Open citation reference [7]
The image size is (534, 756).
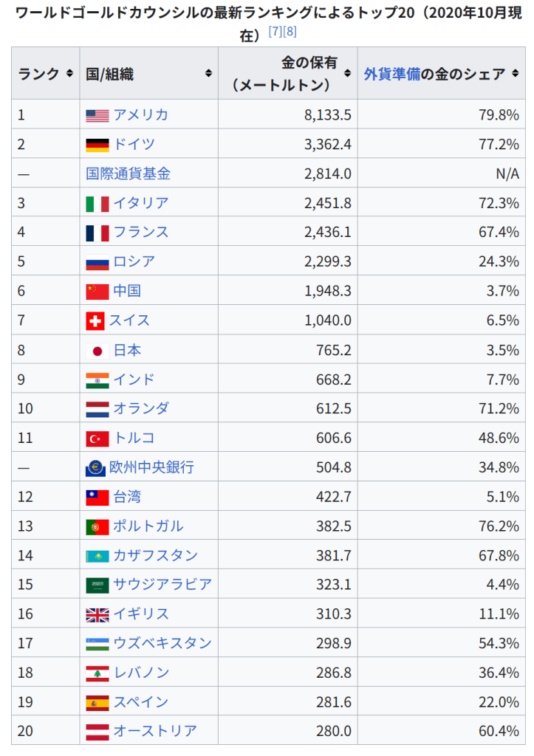click(275, 34)
